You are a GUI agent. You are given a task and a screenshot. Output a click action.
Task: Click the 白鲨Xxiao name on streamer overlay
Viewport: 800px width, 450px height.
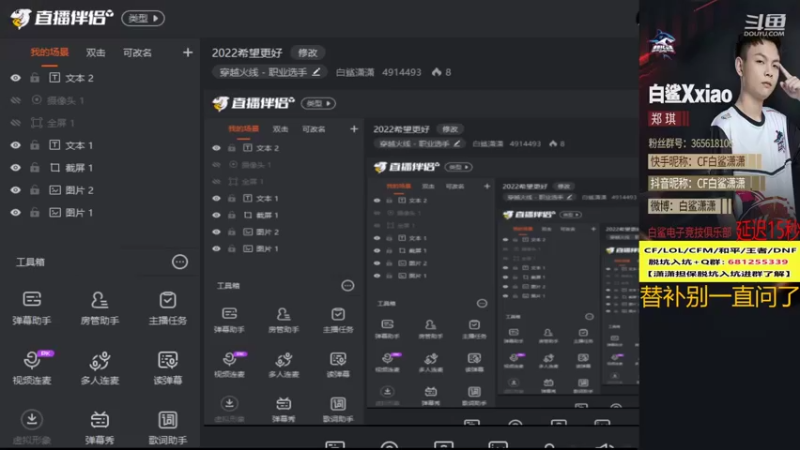[x=690, y=94]
